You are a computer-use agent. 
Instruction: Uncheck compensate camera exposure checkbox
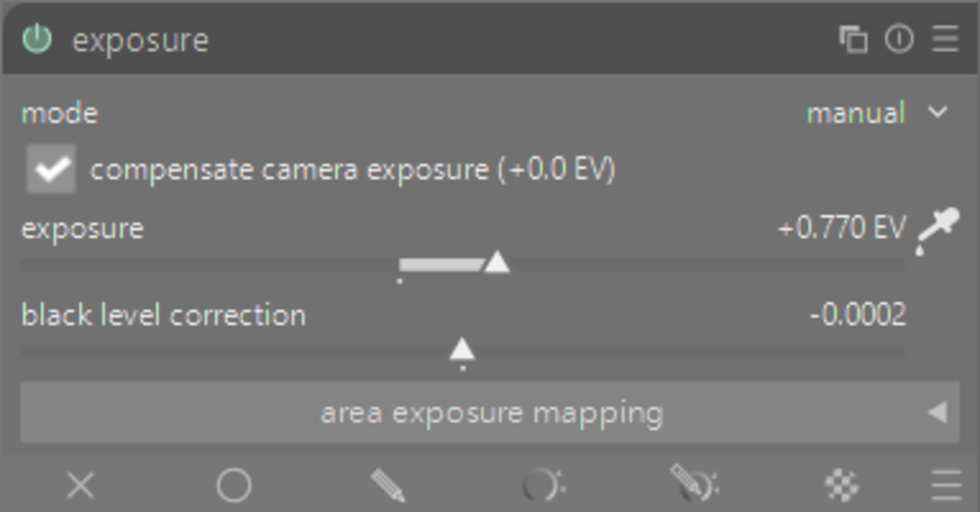51,169
